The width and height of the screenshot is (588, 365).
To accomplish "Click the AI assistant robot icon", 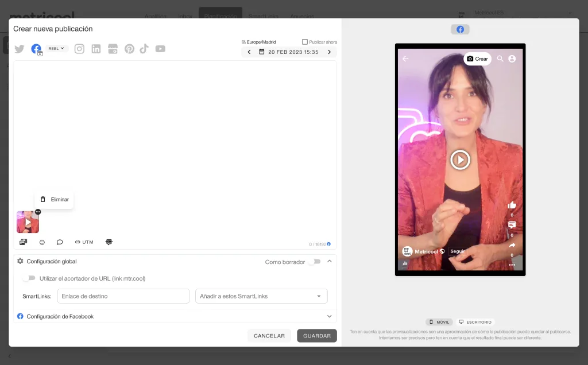I will pyautogui.click(x=109, y=242).
